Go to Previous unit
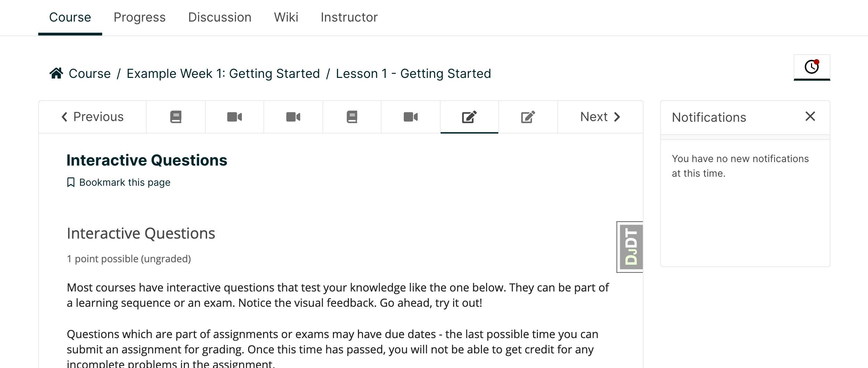This screenshot has width=868, height=368. pos(92,117)
